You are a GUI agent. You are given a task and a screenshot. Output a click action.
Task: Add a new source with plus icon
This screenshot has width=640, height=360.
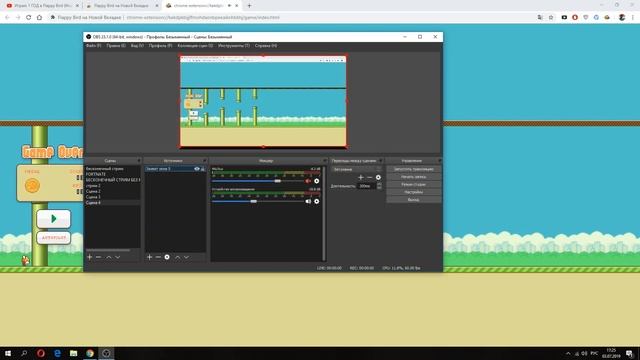[149, 257]
